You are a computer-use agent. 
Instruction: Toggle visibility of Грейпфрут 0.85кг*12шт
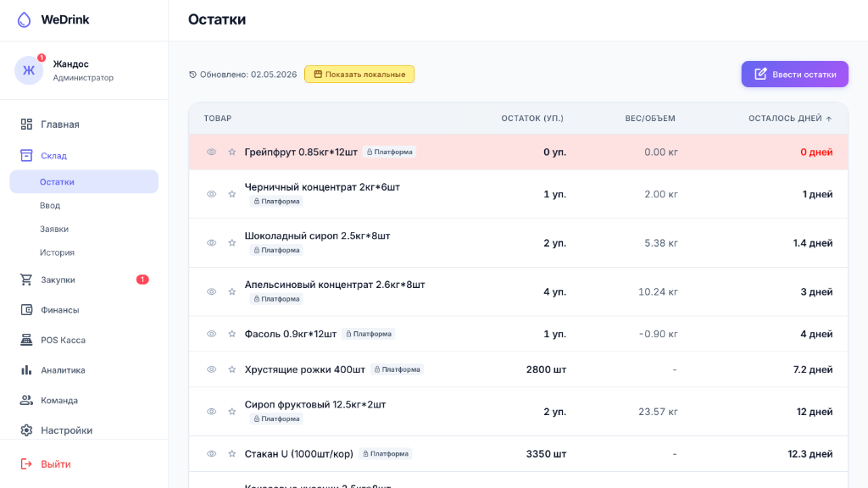[x=211, y=152]
